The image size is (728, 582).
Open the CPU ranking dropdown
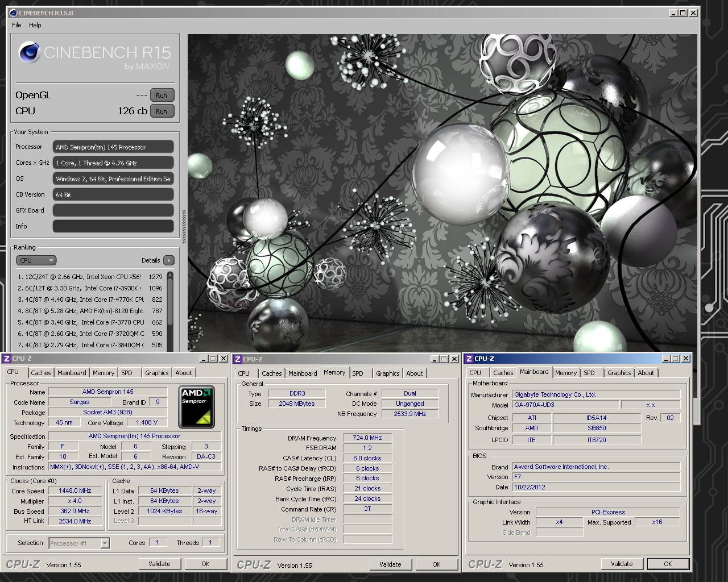click(x=36, y=260)
